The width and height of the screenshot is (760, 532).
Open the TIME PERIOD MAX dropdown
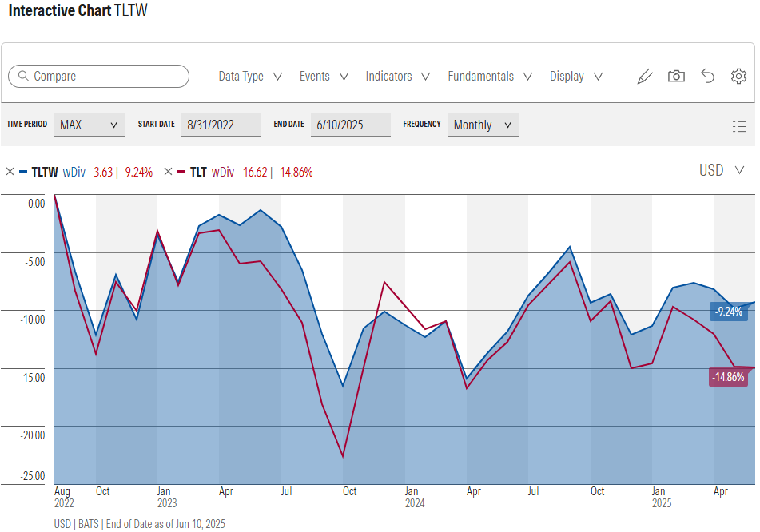(89, 125)
